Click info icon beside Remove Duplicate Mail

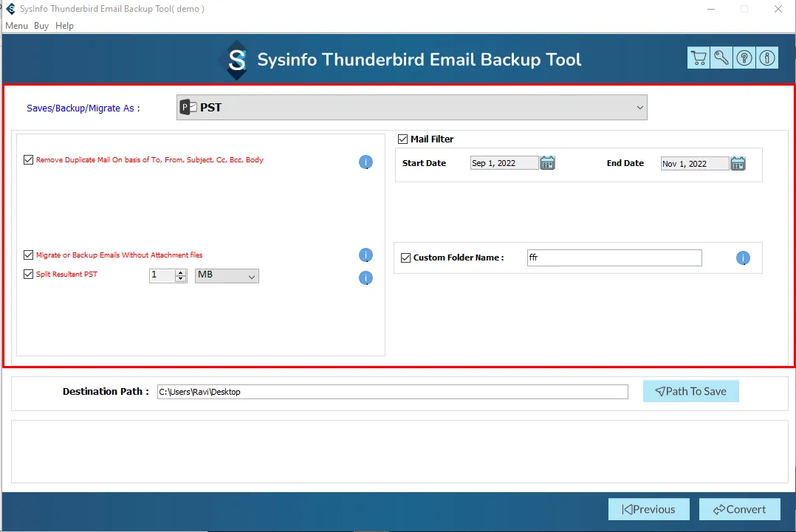click(366, 162)
